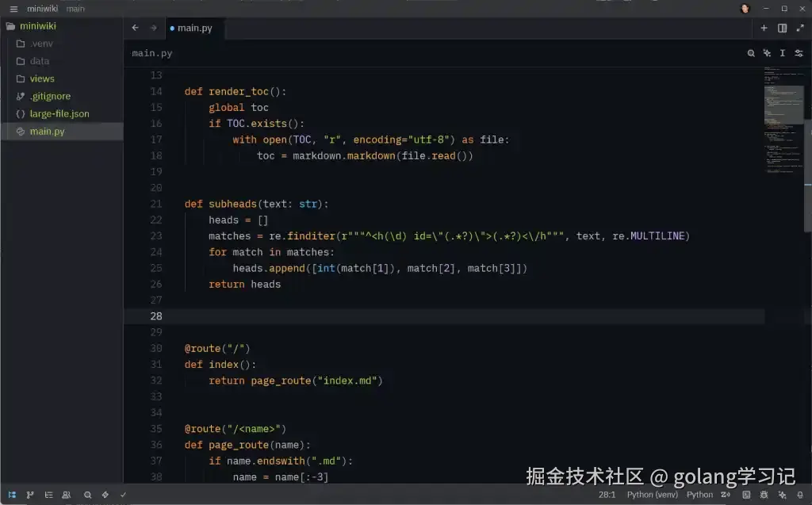The width and height of the screenshot is (812, 505).
Task: Open the Python language selector
Action: (699, 495)
